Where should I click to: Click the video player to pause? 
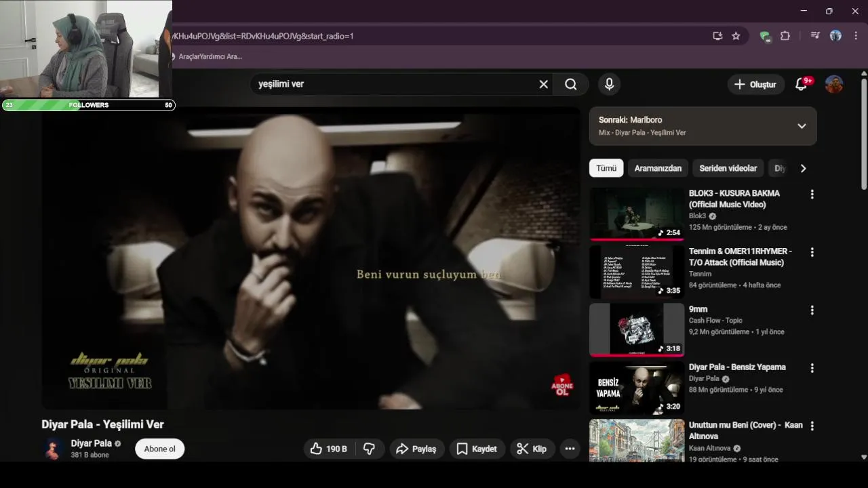tap(311, 258)
